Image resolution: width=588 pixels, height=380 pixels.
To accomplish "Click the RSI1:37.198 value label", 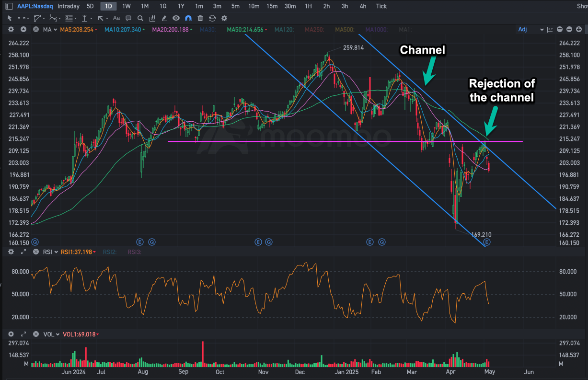I will pos(78,252).
